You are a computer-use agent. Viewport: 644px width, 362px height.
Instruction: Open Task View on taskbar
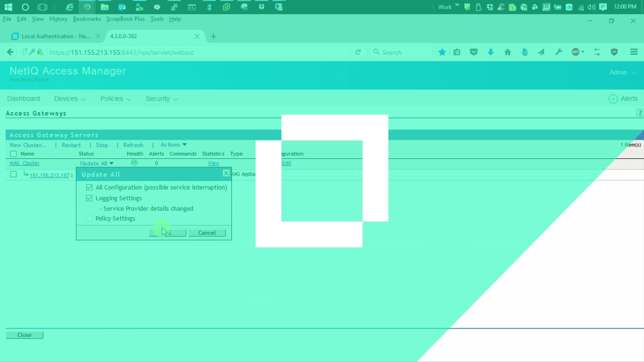click(43, 7)
